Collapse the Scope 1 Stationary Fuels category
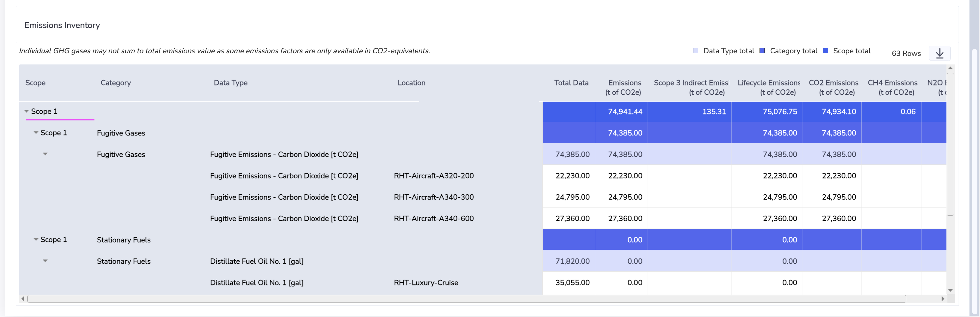Viewport: 980px width, 317px height. click(x=36, y=239)
